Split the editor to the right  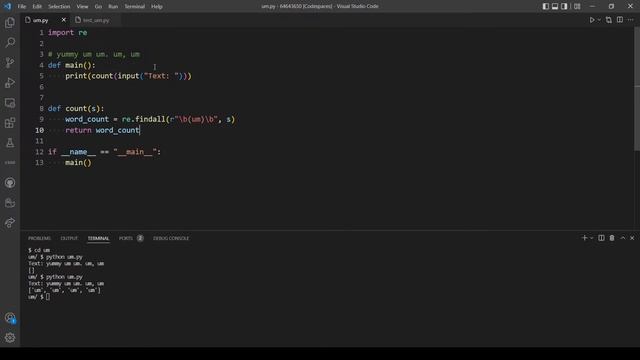point(620,20)
